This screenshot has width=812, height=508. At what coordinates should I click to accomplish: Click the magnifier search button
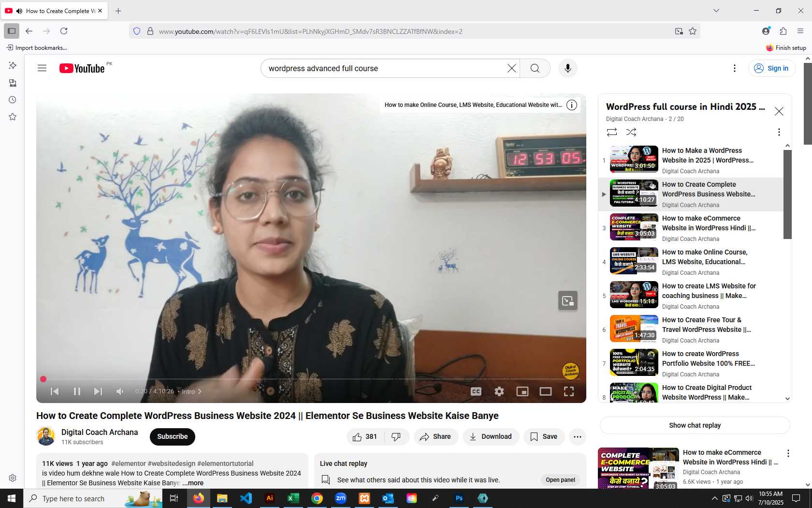coord(535,68)
